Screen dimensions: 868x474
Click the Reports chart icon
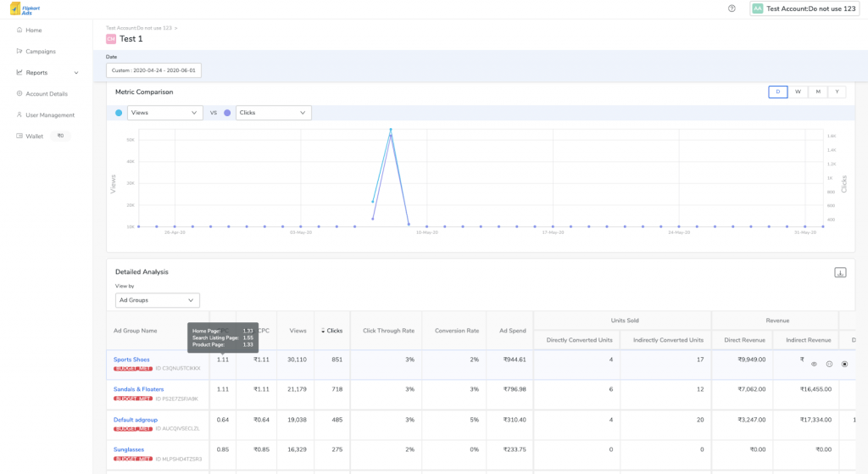[19, 73]
